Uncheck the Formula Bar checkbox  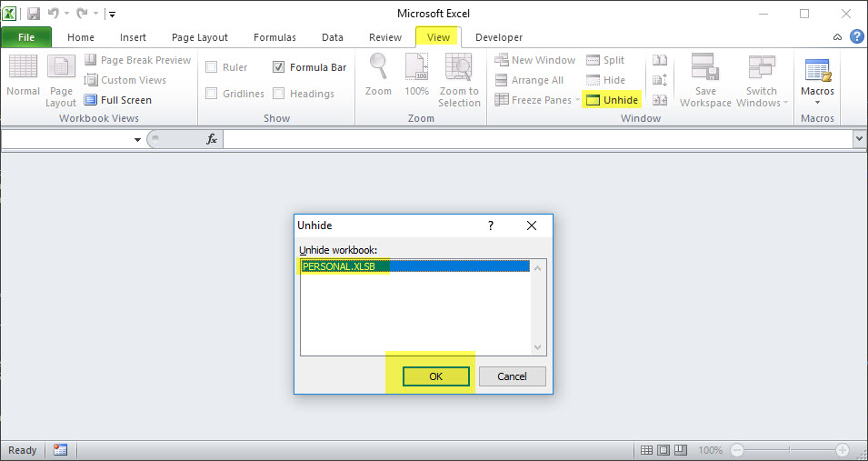tap(279, 67)
